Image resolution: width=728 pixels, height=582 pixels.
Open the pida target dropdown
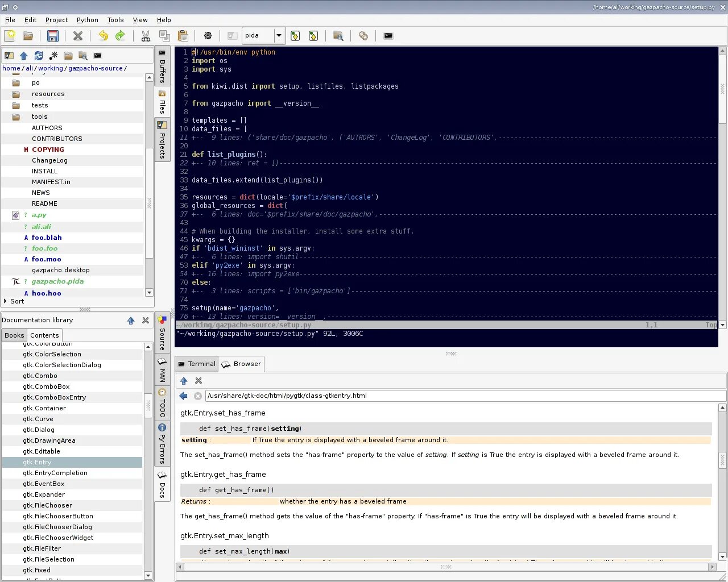(279, 35)
